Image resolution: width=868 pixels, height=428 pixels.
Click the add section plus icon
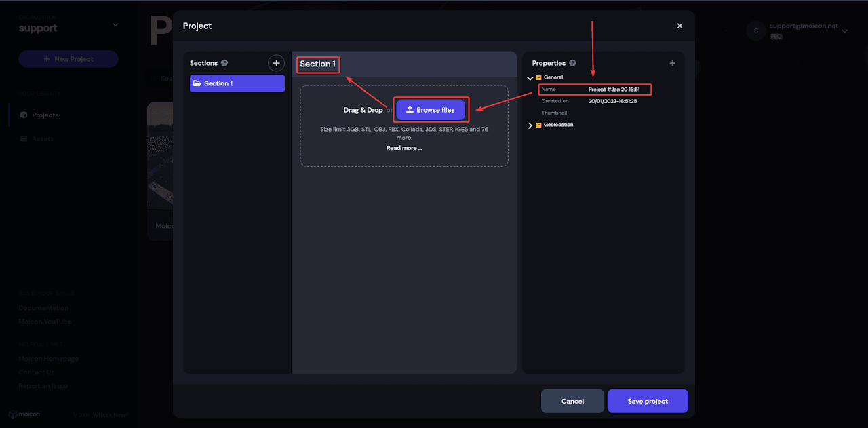pos(276,63)
